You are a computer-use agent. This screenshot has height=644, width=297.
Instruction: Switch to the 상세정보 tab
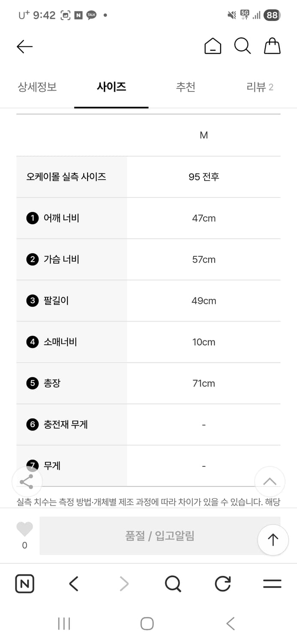[x=37, y=87]
